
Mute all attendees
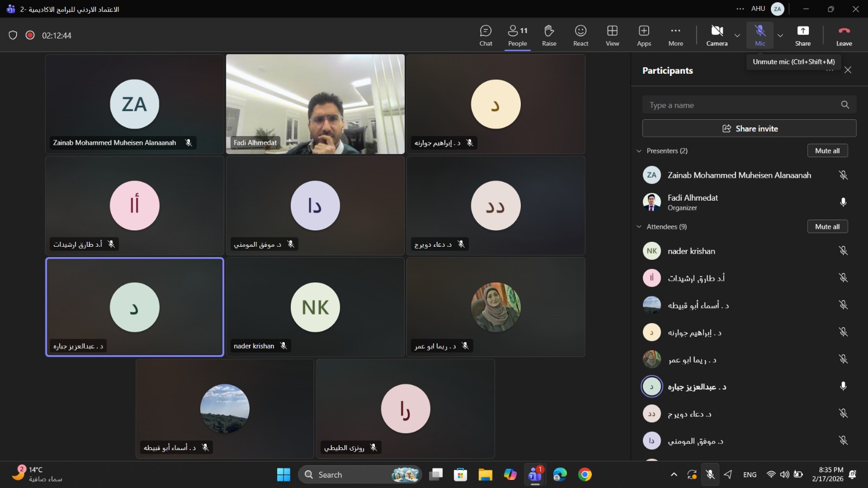(x=827, y=227)
